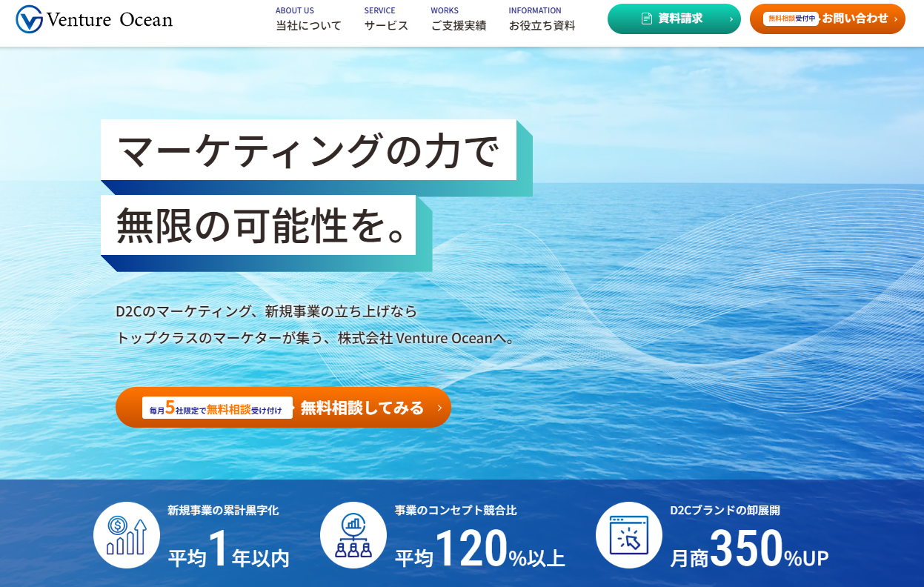Image resolution: width=924 pixels, height=587 pixels.
Task: Click the 平均120%以上 statistic
Action: 479,548
